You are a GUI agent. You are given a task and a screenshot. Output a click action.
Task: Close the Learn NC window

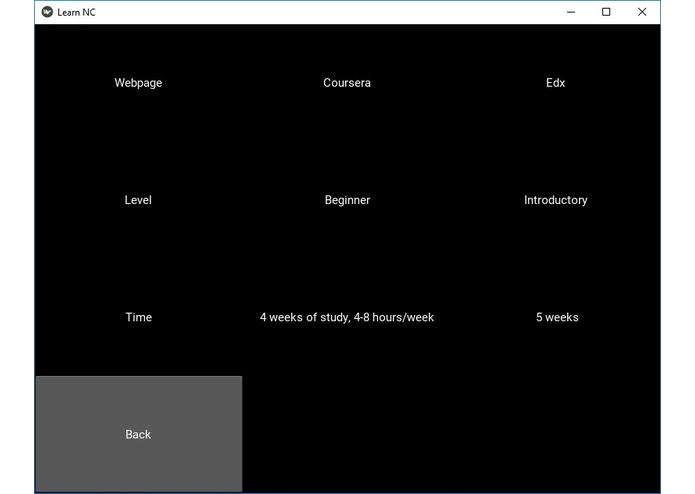[x=642, y=12]
